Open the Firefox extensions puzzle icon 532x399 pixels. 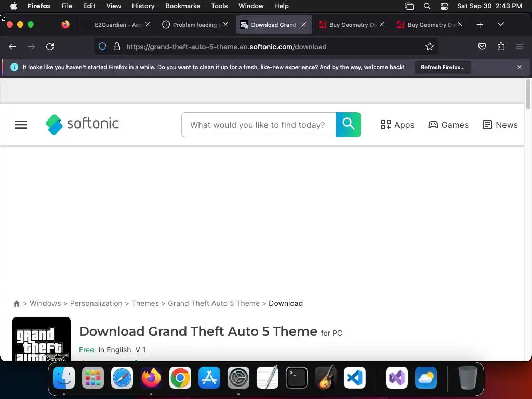coord(501,46)
